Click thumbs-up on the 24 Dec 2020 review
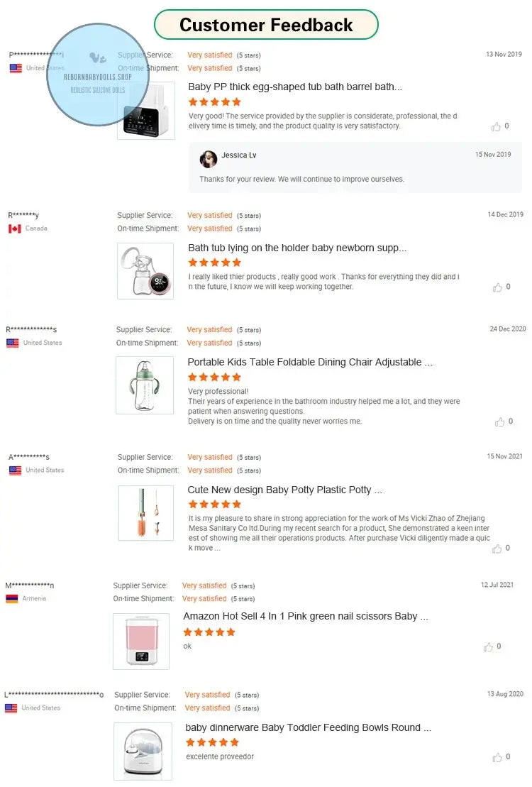This screenshot has height=787, width=532. 499,422
